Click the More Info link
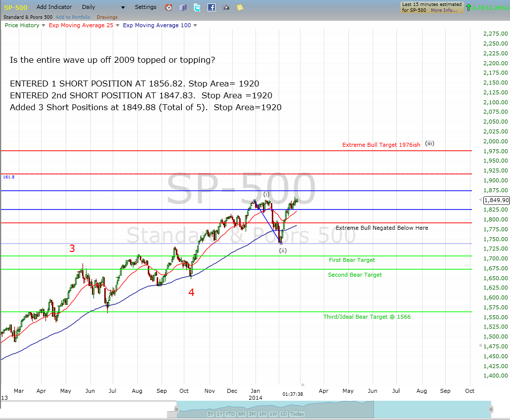The height and width of the screenshot is (420, 510). coord(444,10)
